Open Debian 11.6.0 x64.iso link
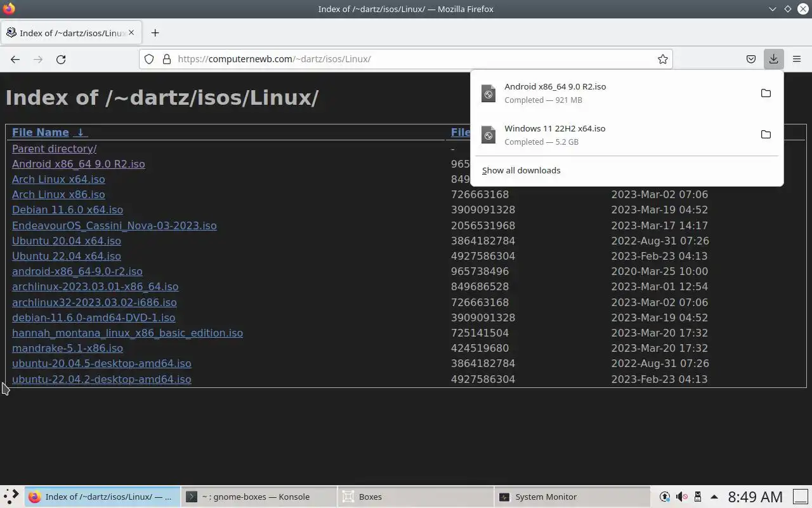 coord(67,210)
